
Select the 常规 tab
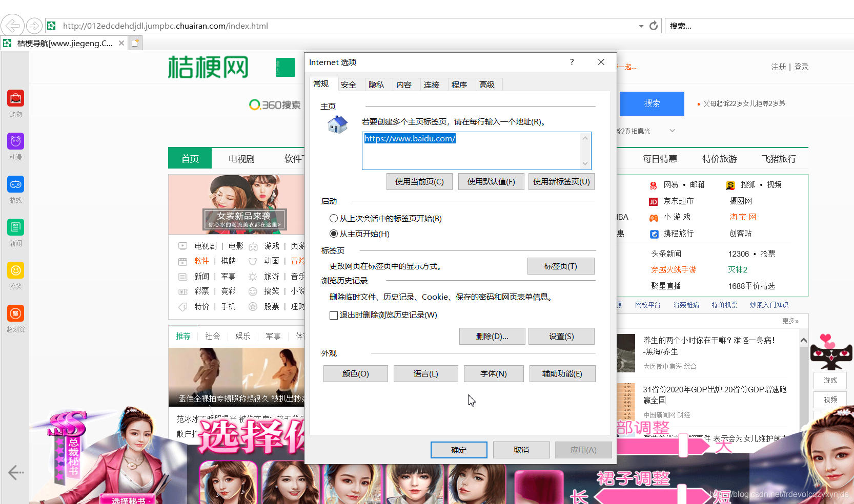(321, 84)
